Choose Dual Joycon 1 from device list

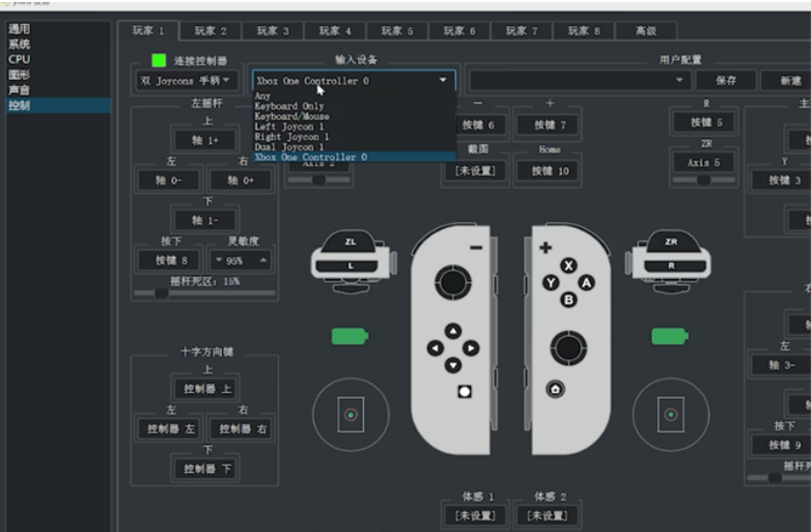pyautogui.click(x=353, y=147)
